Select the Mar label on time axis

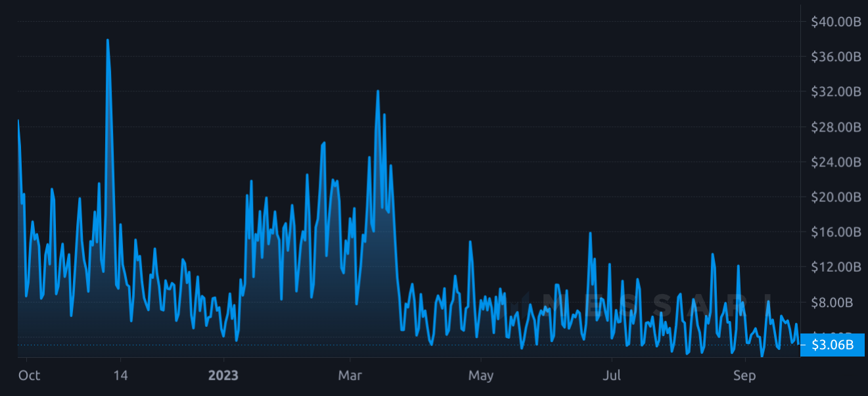[x=350, y=376]
